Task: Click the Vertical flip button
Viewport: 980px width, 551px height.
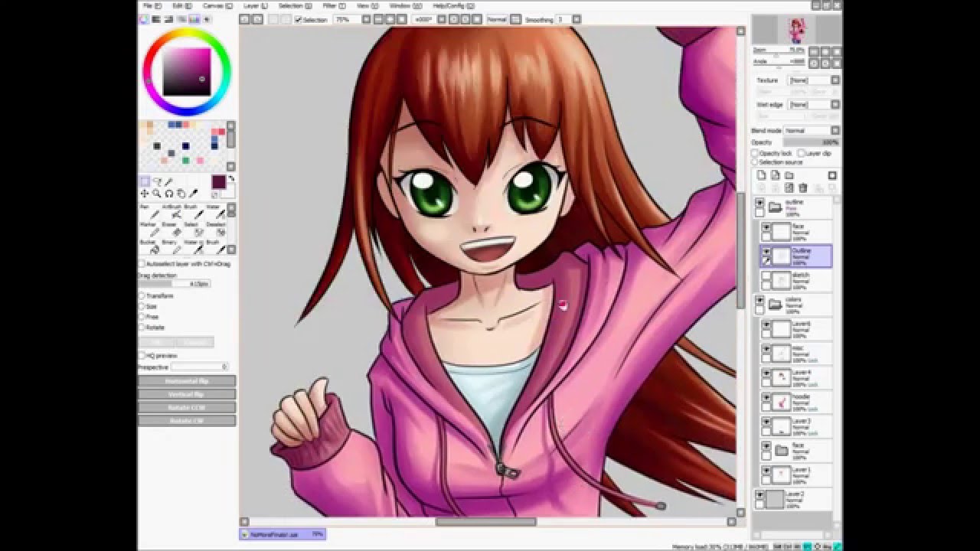Action: point(187,394)
